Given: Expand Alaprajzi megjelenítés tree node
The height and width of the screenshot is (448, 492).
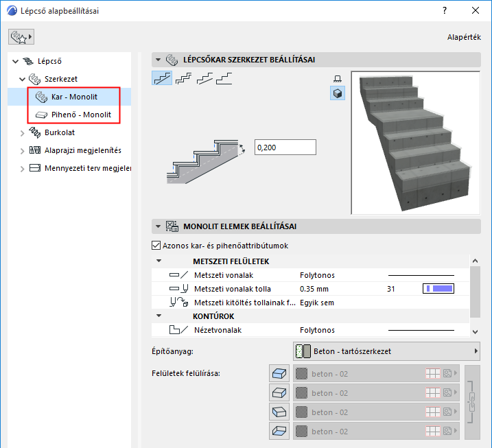Looking at the screenshot, I should pyautogui.click(x=22, y=151).
